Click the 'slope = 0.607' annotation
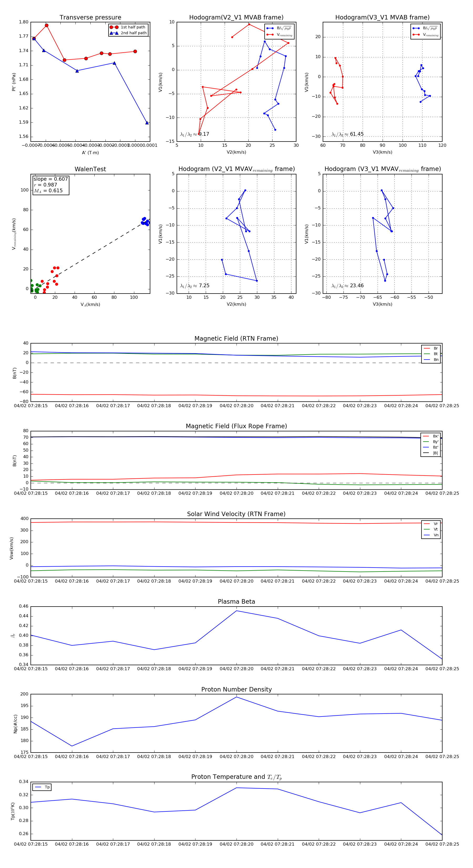 [x=50, y=179]
